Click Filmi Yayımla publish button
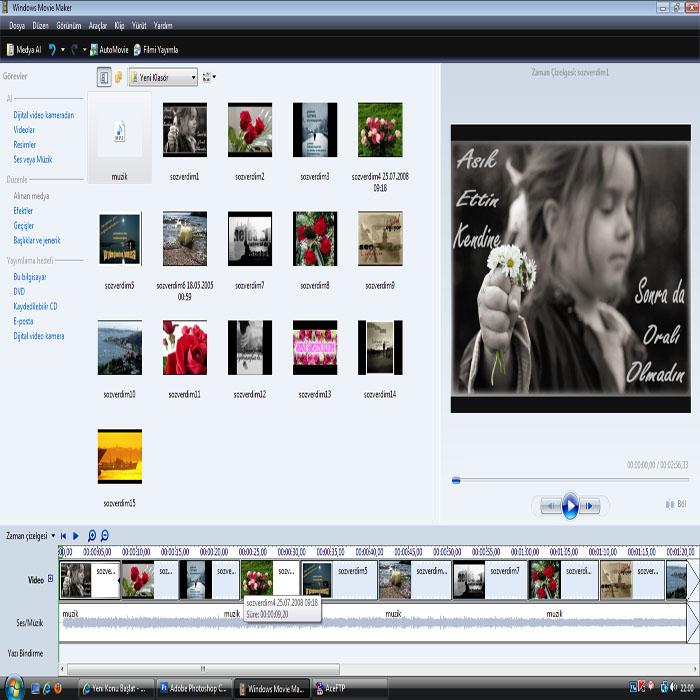 155,50
